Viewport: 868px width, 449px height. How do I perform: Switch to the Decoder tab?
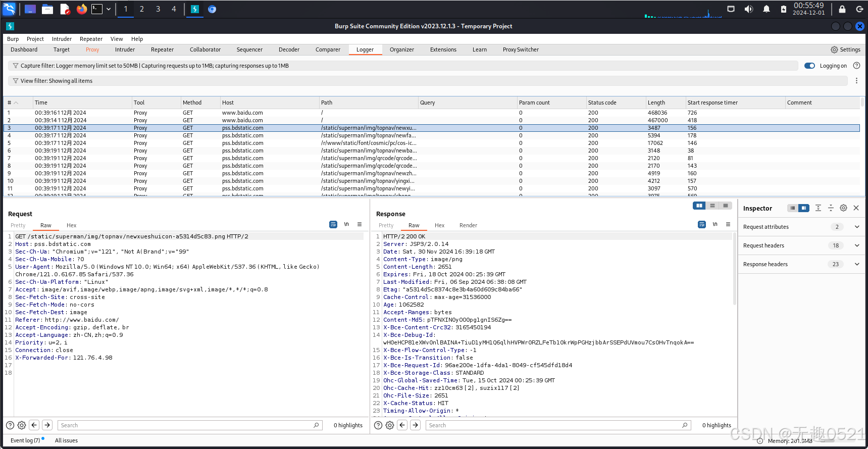(289, 49)
